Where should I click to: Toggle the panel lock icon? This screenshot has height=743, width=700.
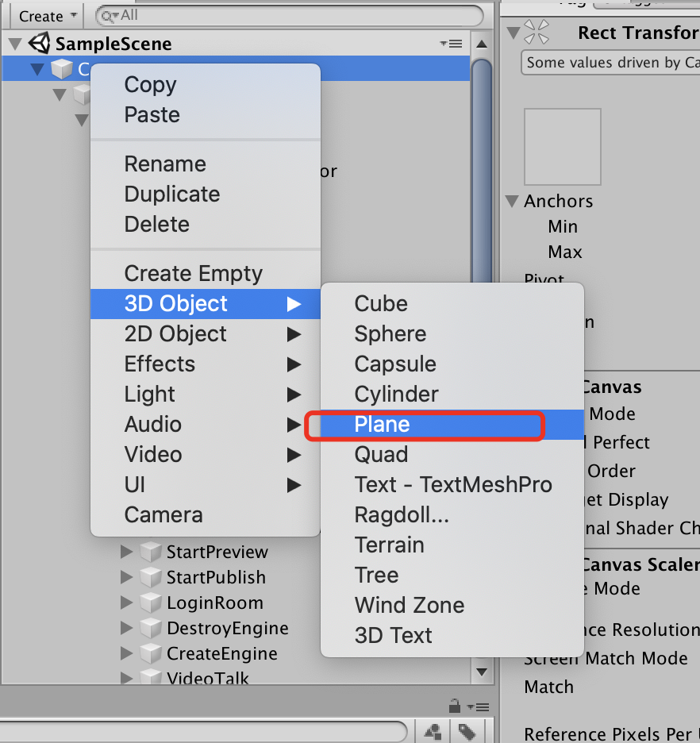(x=455, y=706)
